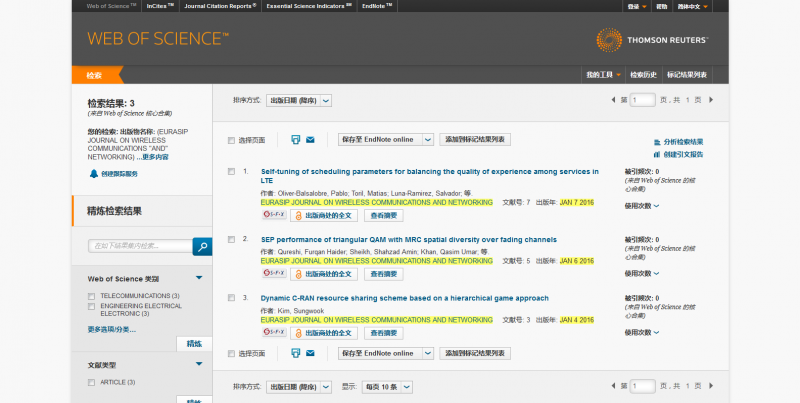Click the more options/categories link

point(112,330)
